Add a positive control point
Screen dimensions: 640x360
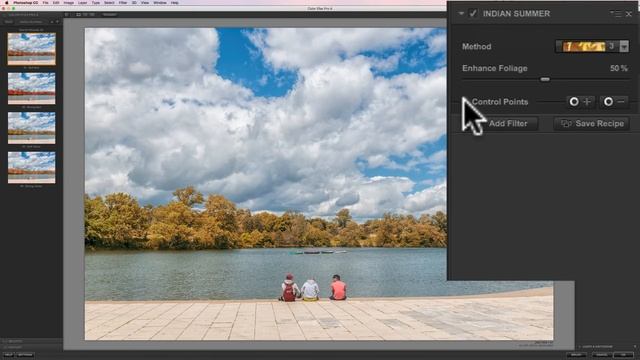pyautogui.click(x=580, y=102)
